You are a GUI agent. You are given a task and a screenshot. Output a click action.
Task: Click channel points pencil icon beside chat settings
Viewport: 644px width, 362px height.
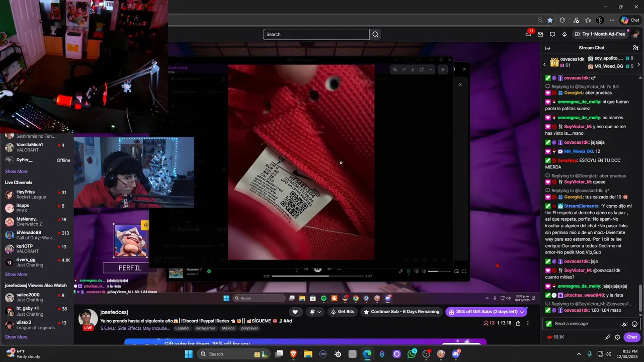coord(608,337)
